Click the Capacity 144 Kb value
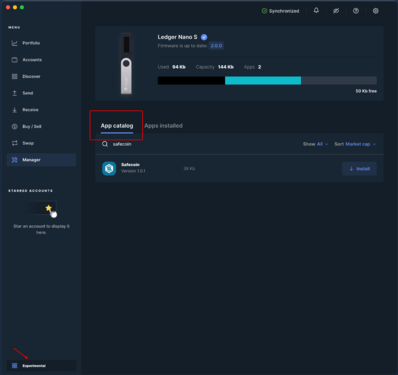Screen dimensions: 398x375 (x=226, y=67)
